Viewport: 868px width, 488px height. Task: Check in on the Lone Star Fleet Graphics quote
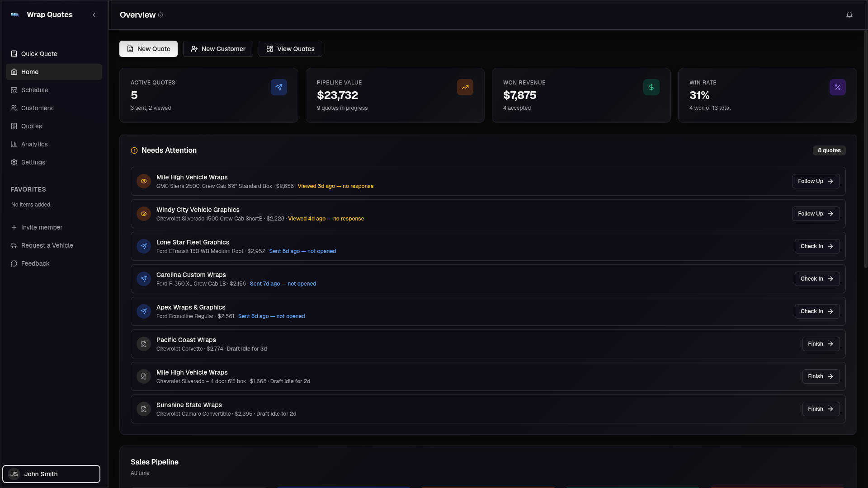coord(816,246)
